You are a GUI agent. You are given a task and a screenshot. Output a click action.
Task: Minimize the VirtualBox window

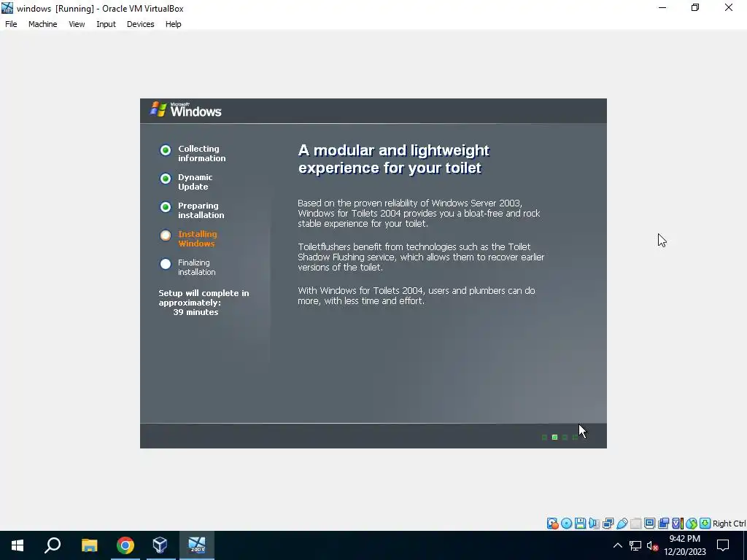[x=662, y=7]
